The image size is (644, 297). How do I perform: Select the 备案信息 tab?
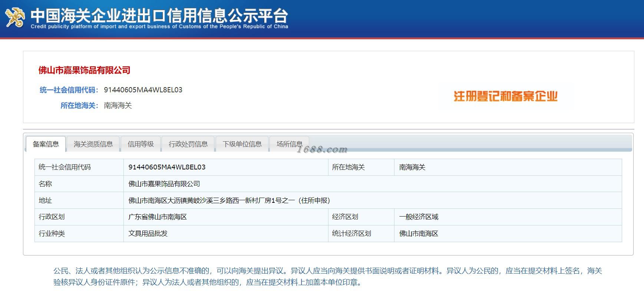pyautogui.click(x=46, y=144)
